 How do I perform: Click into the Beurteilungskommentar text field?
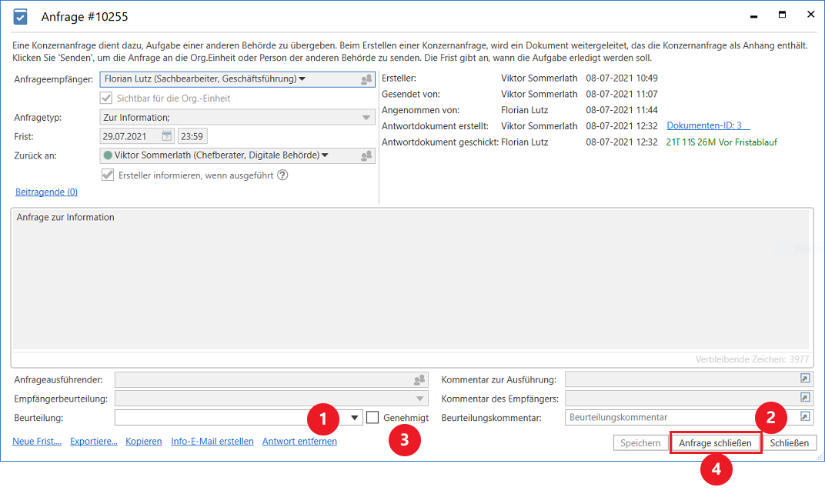point(677,417)
